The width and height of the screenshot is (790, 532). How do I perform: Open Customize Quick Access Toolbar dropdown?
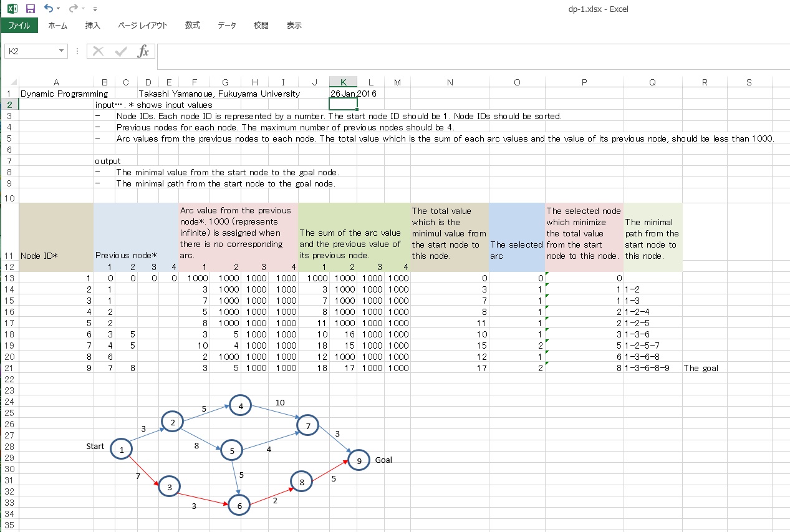click(95, 9)
